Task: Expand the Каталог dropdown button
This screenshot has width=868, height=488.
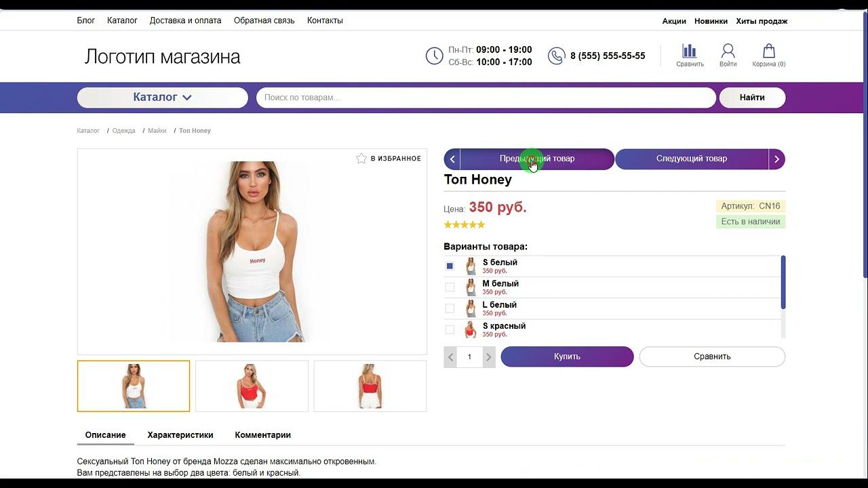Action: [x=163, y=98]
